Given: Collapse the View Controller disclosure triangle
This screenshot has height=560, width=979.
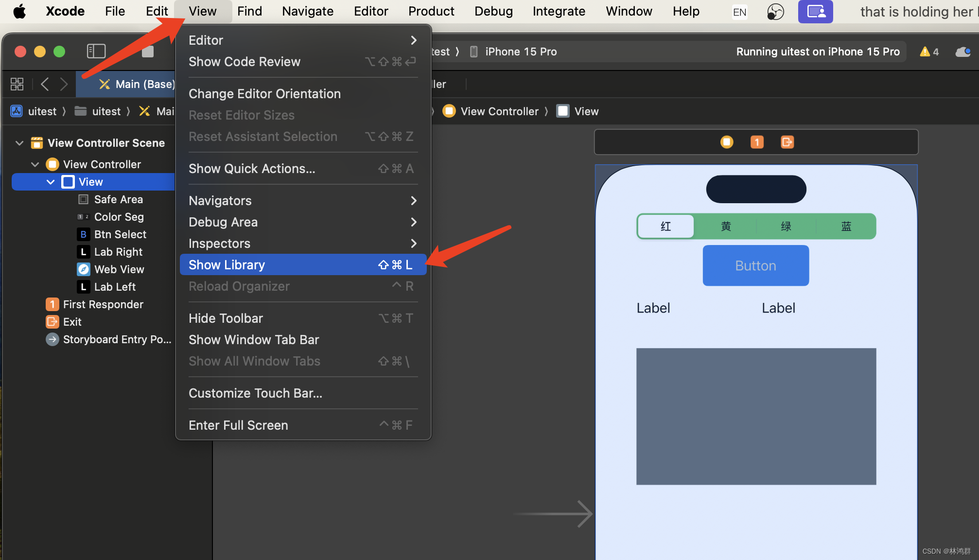Looking at the screenshot, I should [35, 164].
